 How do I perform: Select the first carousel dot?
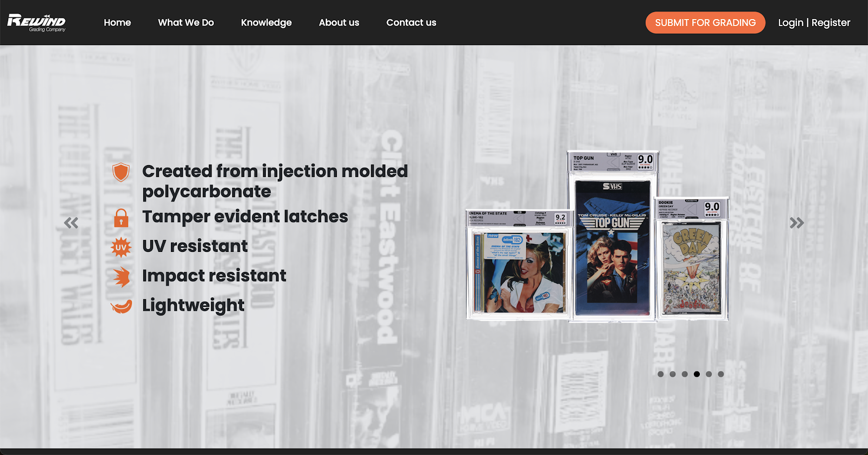pyautogui.click(x=660, y=374)
